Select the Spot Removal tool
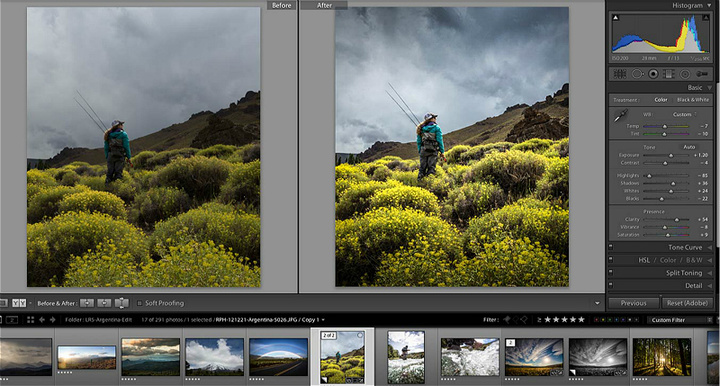The height and width of the screenshot is (386, 720). 637,74
